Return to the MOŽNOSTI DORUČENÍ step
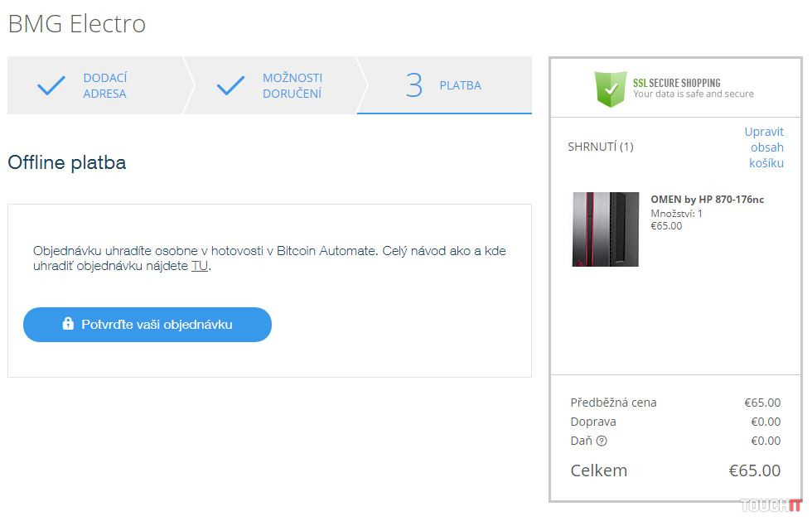 click(x=292, y=85)
